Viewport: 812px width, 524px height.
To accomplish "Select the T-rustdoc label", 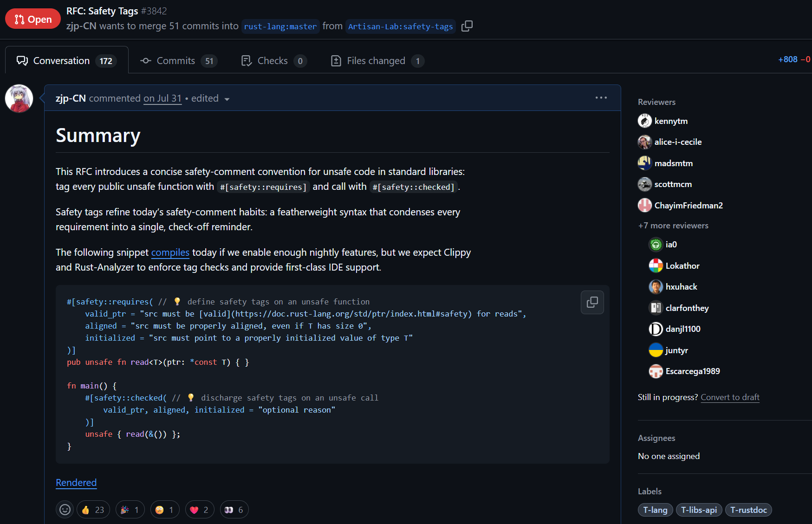I will tap(748, 510).
